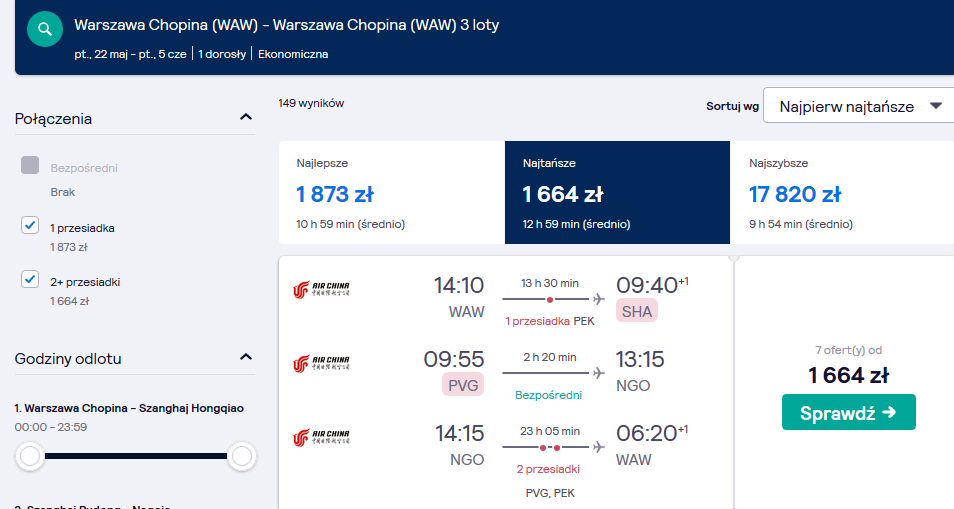The width and height of the screenshot is (954, 509).
Task: Click the right departure time slider handle
Action: click(242, 455)
